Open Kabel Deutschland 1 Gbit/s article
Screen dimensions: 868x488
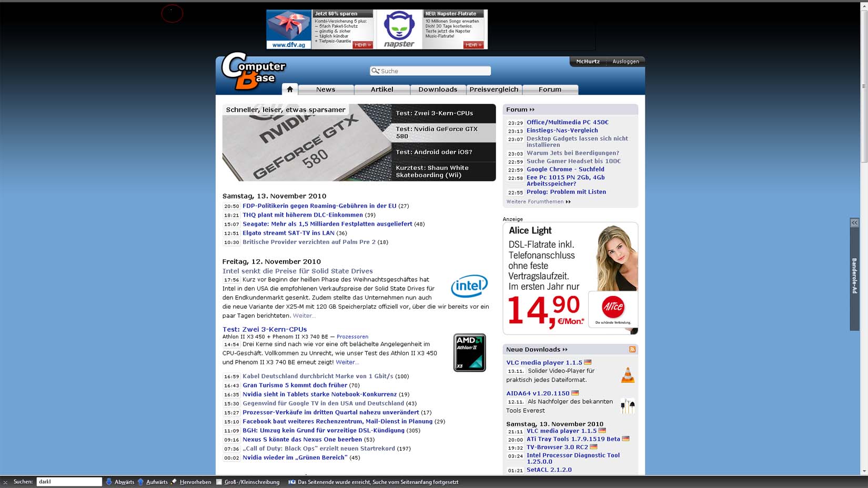[318, 376]
